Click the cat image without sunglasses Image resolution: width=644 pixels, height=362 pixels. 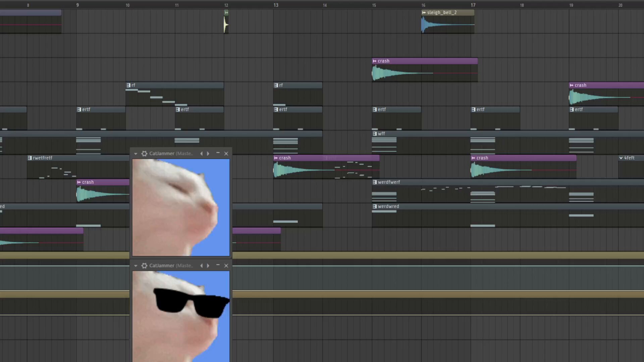[181, 207]
